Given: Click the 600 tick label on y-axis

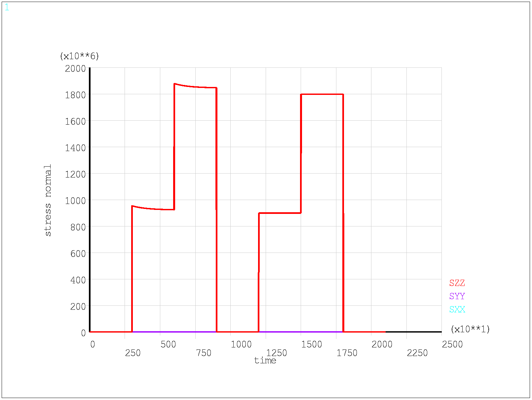Looking at the screenshot, I should point(78,254).
